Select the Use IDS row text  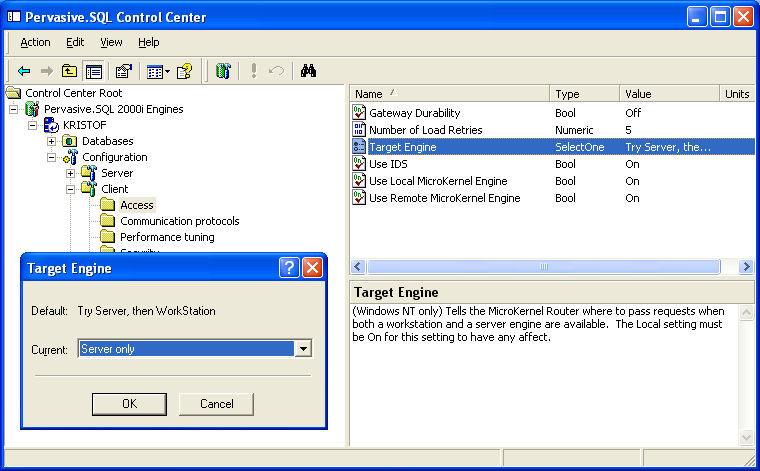[388, 164]
